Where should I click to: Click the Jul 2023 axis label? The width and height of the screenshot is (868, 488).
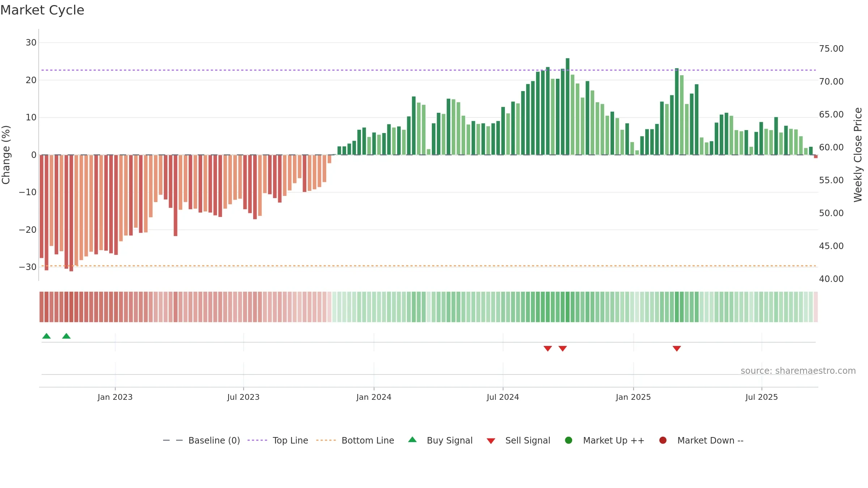point(243,397)
